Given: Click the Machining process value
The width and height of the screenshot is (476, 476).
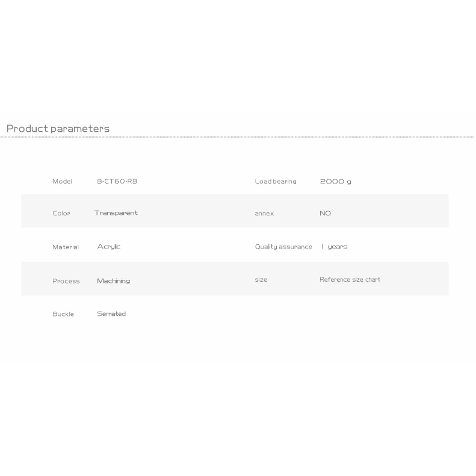Looking at the screenshot, I should click(114, 281).
